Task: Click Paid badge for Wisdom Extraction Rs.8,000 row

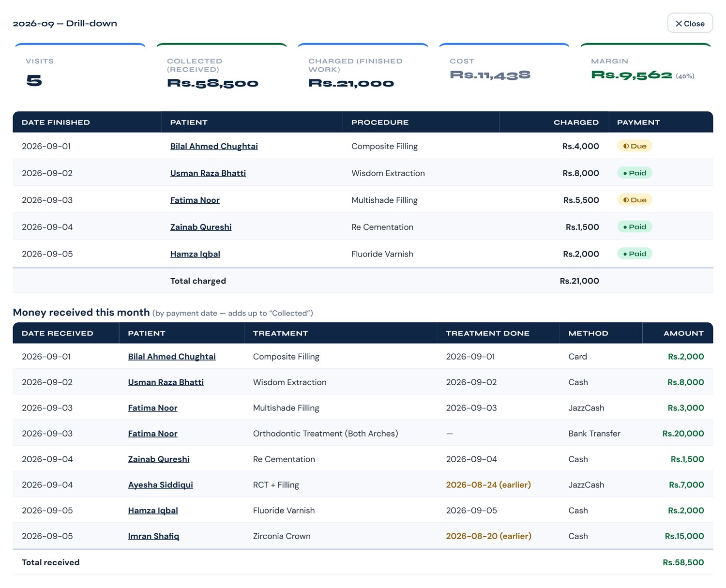Action: (635, 173)
